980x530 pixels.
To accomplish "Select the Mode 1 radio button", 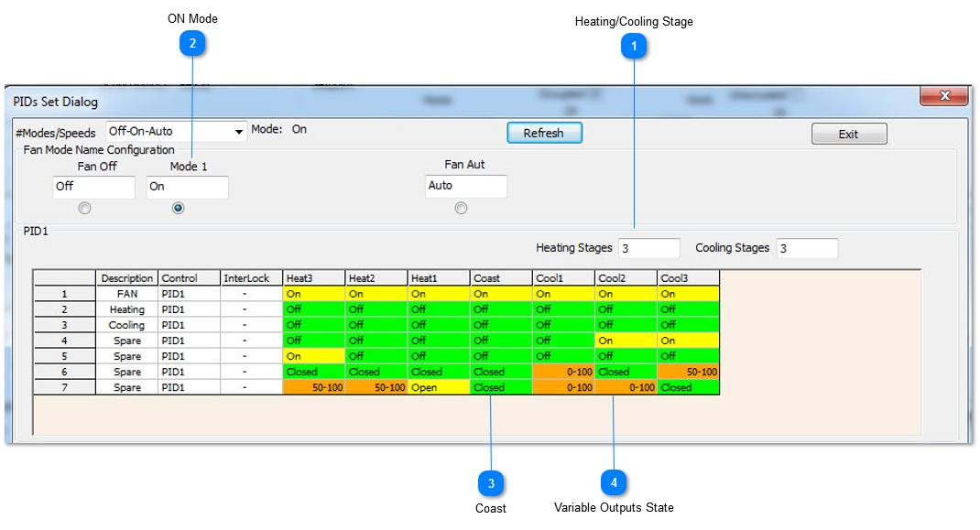I will [178, 208].
